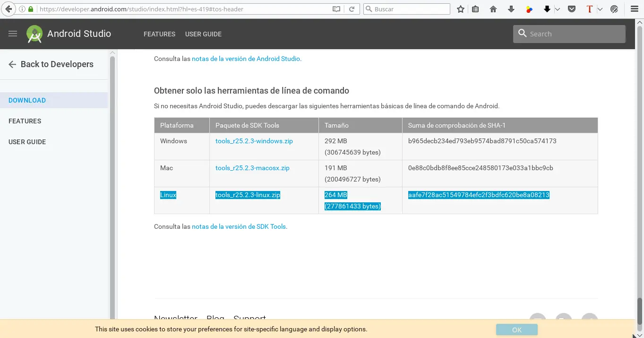Viewport: 644px width, 338px height.
Task: Click heading Obtener solo las herramientas de línea
Action: 251,91
